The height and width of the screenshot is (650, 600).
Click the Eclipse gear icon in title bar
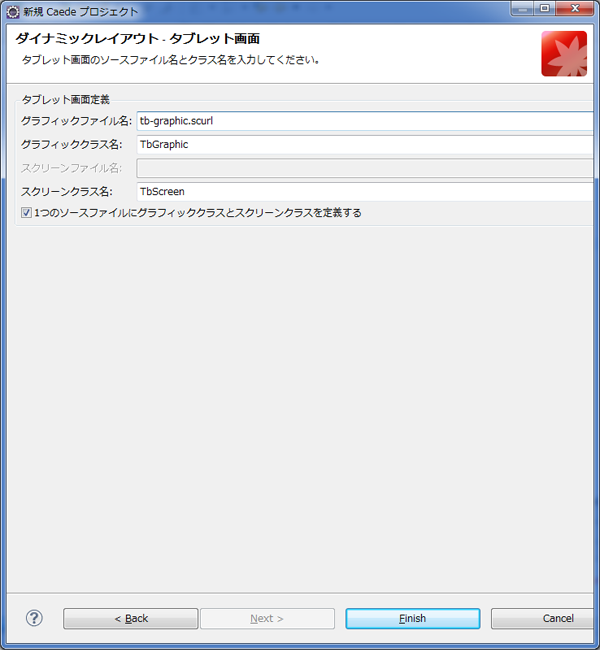tap(13, 12)
